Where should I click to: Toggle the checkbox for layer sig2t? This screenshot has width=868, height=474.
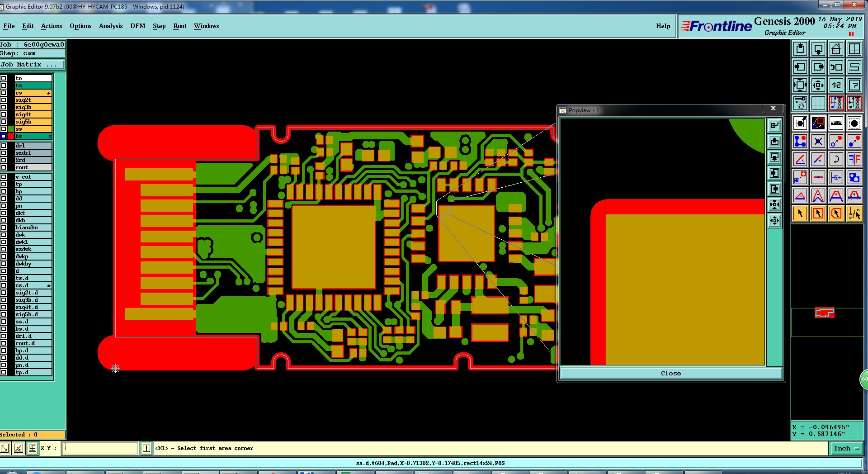[x=4, y=100]
